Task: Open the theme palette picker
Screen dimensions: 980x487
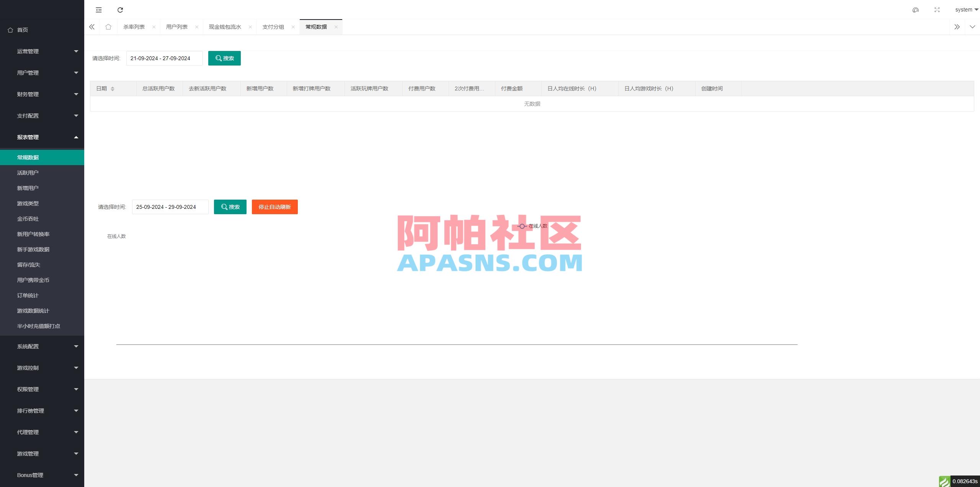Action: coord(916,10)
